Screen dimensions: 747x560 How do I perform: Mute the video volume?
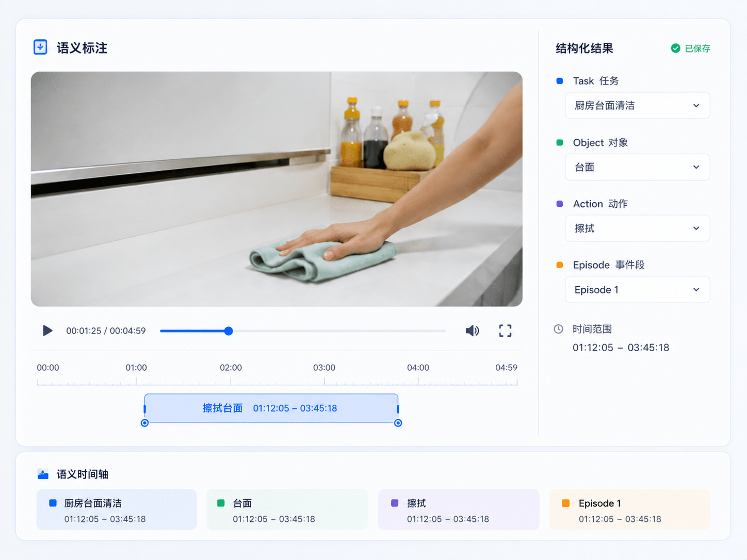pos(472,331)
